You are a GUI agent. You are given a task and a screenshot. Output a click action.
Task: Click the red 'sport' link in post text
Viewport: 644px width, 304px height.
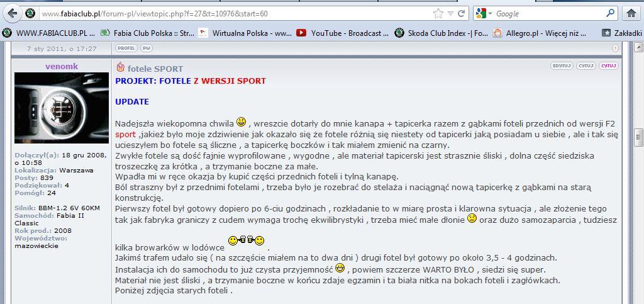125,135
